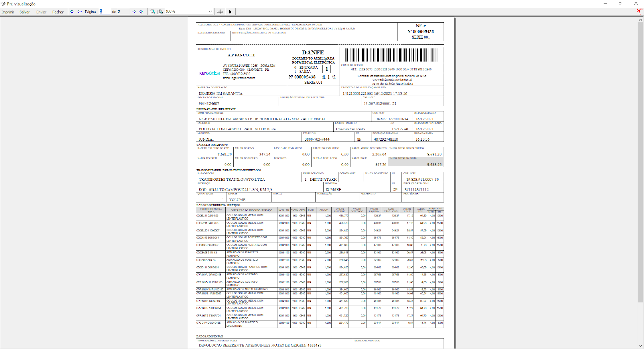The height and width of the screenshot is (350, 644).
Task: Click the VOLUME species text
Action: pos(237,200)
